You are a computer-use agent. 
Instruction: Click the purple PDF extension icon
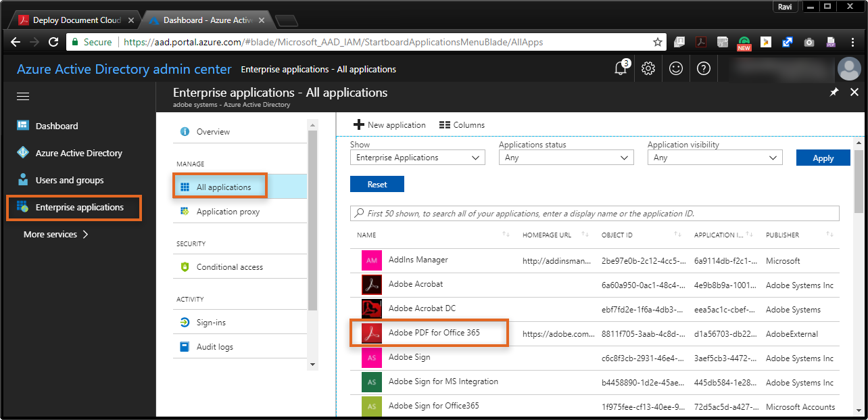tap(830, 42)
